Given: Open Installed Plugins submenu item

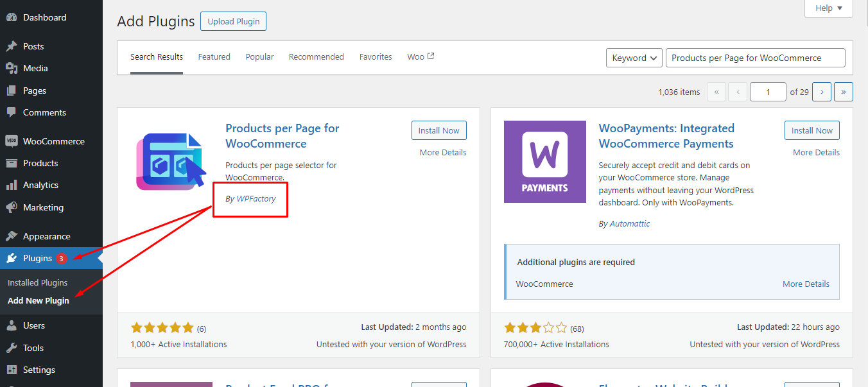Looking at the screenshot, I should [x=37, y=282].
